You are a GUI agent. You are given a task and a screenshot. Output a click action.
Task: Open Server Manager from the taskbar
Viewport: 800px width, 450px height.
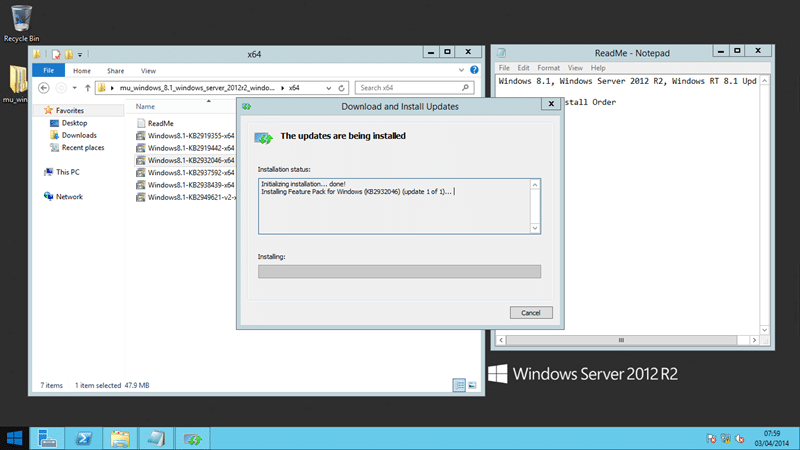(x=47, y=438)
